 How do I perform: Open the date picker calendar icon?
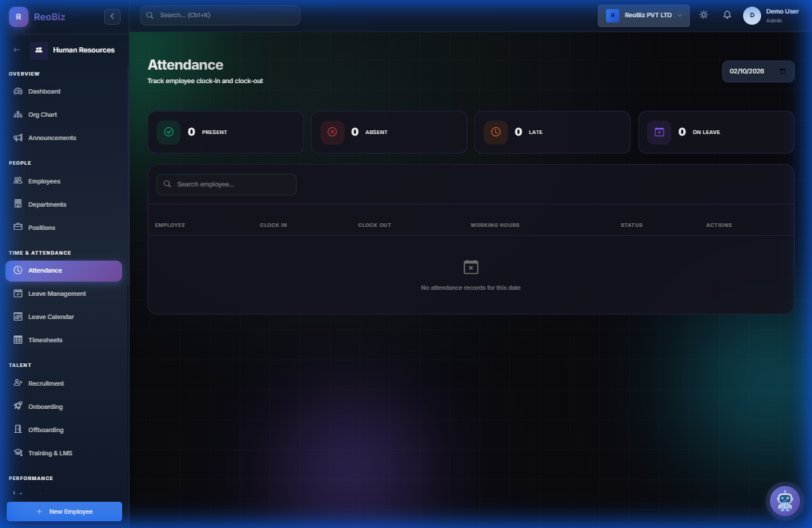pyautogui.click(x=783, y=71)
